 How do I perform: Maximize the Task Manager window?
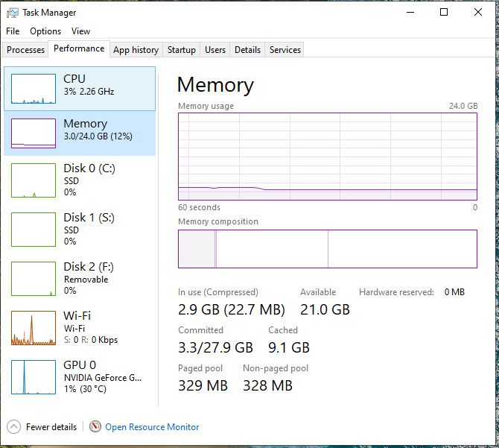444,13
